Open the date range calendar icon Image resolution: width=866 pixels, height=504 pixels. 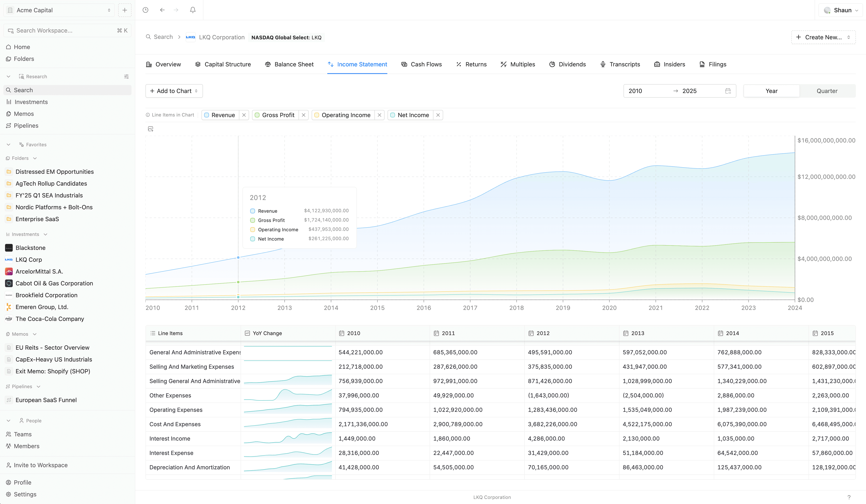[x=728, y=91]
